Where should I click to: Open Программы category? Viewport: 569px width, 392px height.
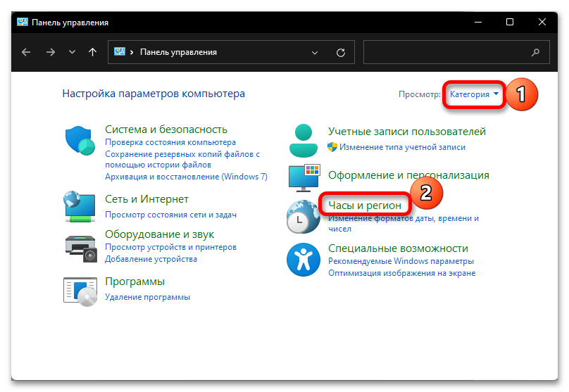[x=135, y=282]
